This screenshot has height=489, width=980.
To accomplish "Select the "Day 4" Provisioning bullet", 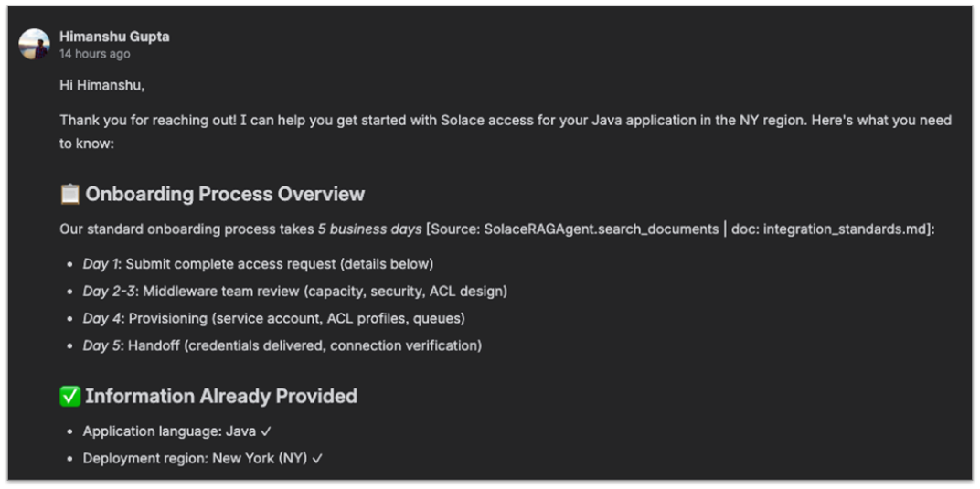I will pyautogui.click(x=273, y=318).
